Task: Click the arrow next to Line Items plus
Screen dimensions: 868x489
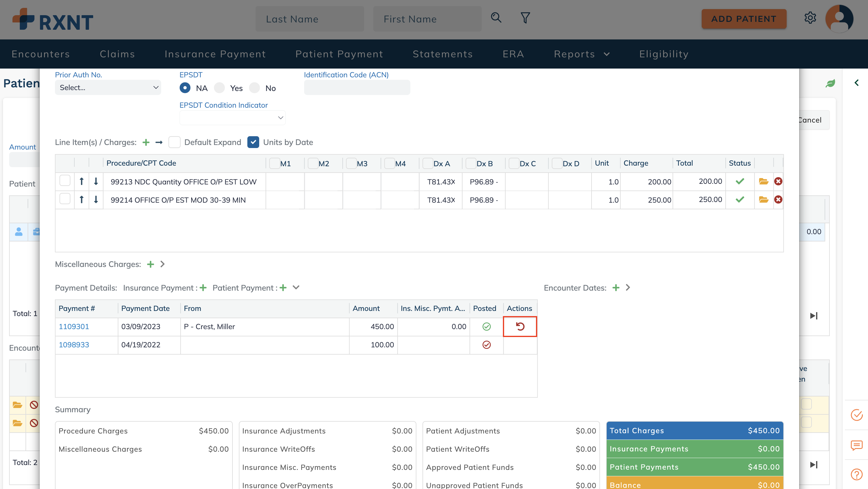Action: click(x=159, y=143)
